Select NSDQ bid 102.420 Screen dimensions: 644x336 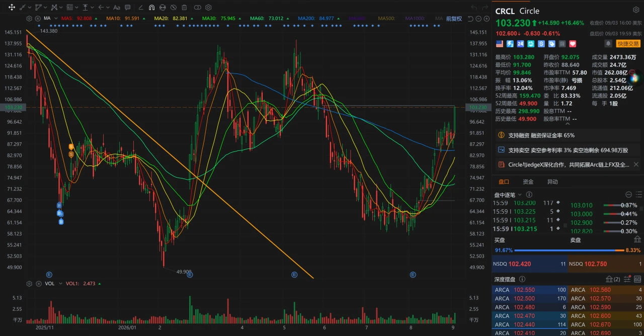530,264
